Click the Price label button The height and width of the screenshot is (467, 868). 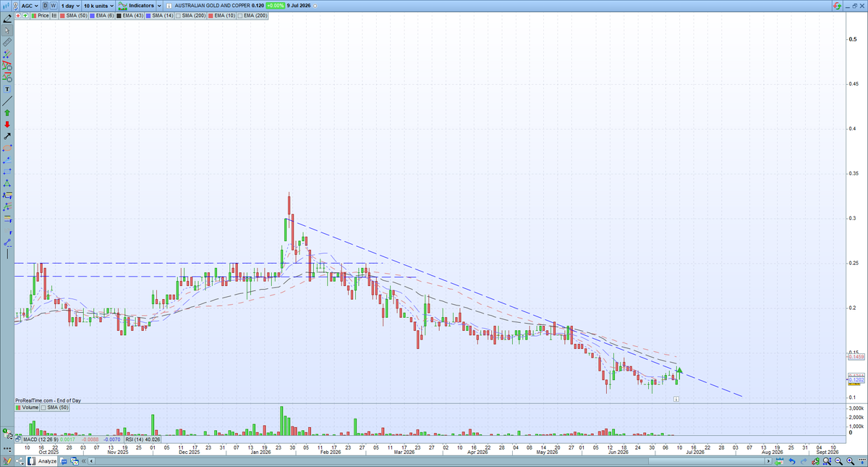tap(40, 15)
